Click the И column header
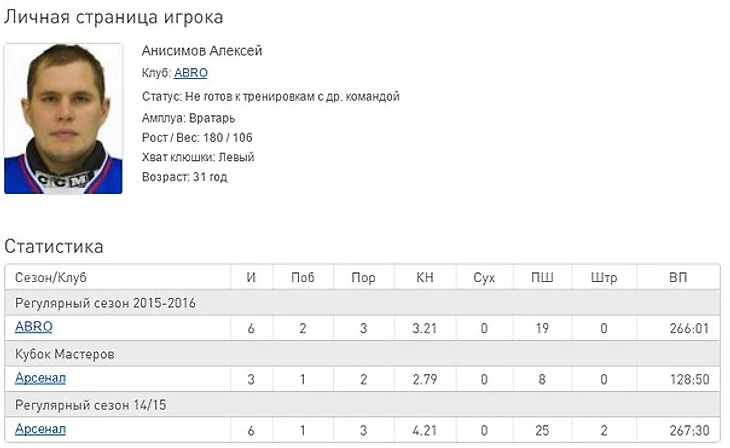Viewport: 730px width, 448px height. [x=251, y=277]
